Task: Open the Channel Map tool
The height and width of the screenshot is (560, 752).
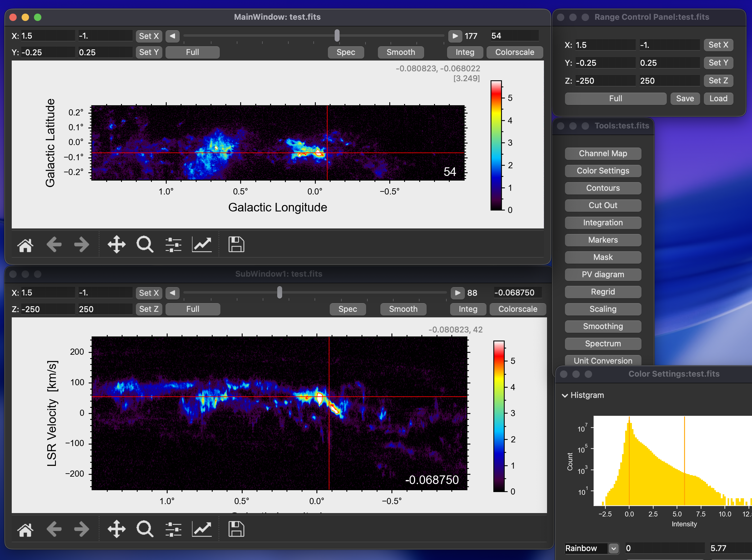Action: (x=603, y=153)
